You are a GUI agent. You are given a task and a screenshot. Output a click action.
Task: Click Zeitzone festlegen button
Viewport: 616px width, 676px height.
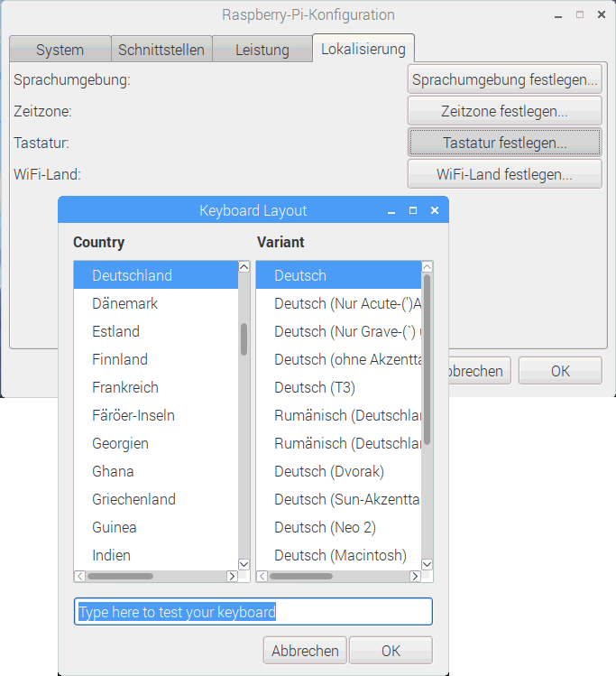tap(504, 111)
